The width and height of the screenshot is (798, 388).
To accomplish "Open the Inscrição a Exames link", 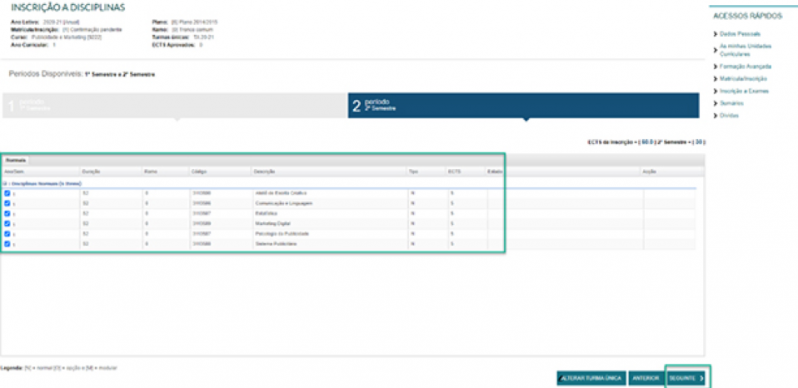I will point(744,91).
